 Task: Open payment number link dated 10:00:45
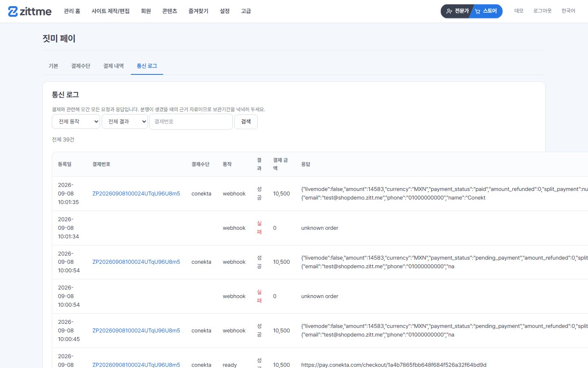tap(136, 330)
